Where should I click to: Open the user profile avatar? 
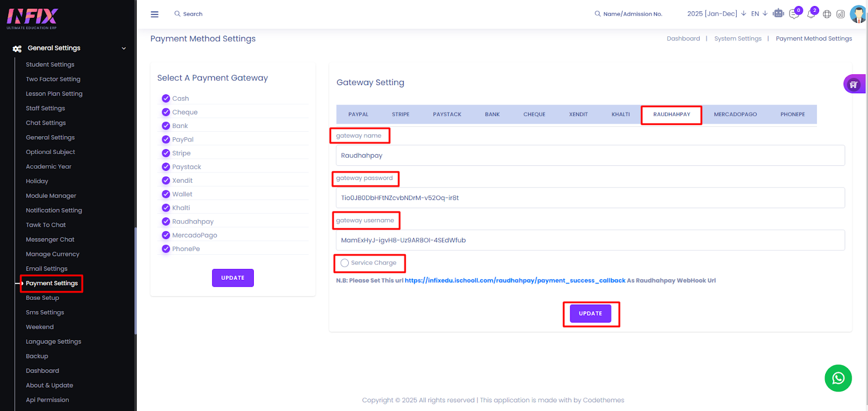[858, 14]
